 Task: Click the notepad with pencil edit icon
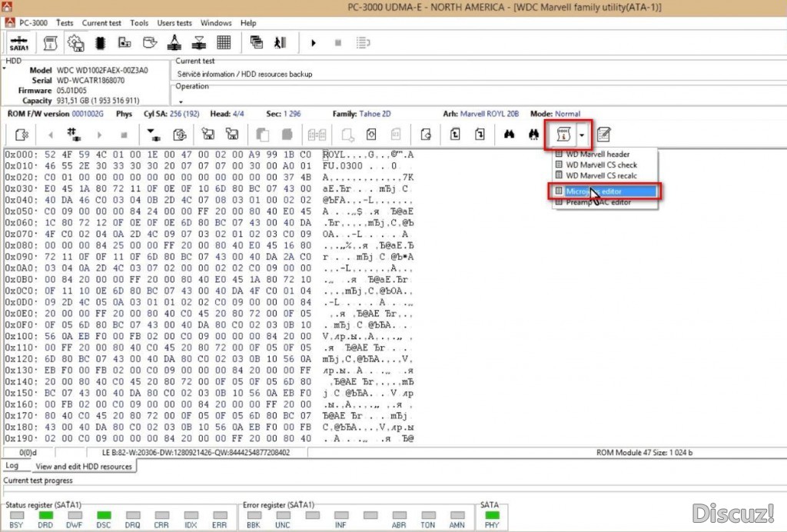click(x=604, y=135)
